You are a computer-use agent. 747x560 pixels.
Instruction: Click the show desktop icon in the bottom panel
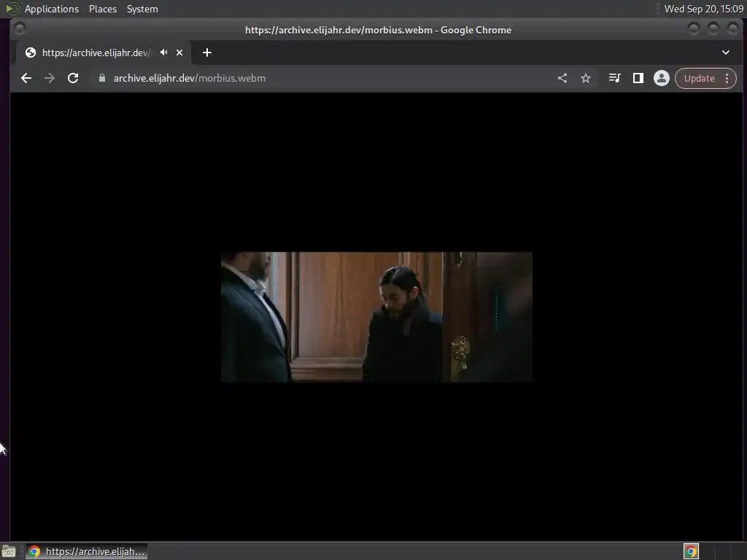pos(9,551)
